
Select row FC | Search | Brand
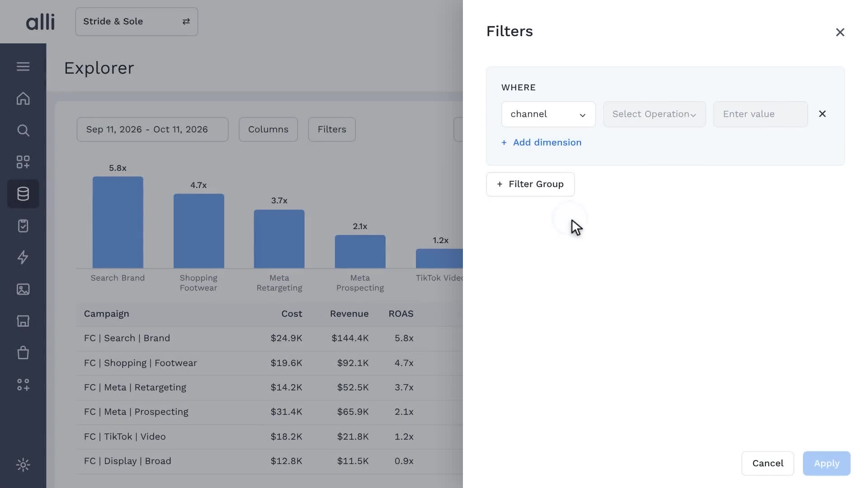(x=269, y=338)
